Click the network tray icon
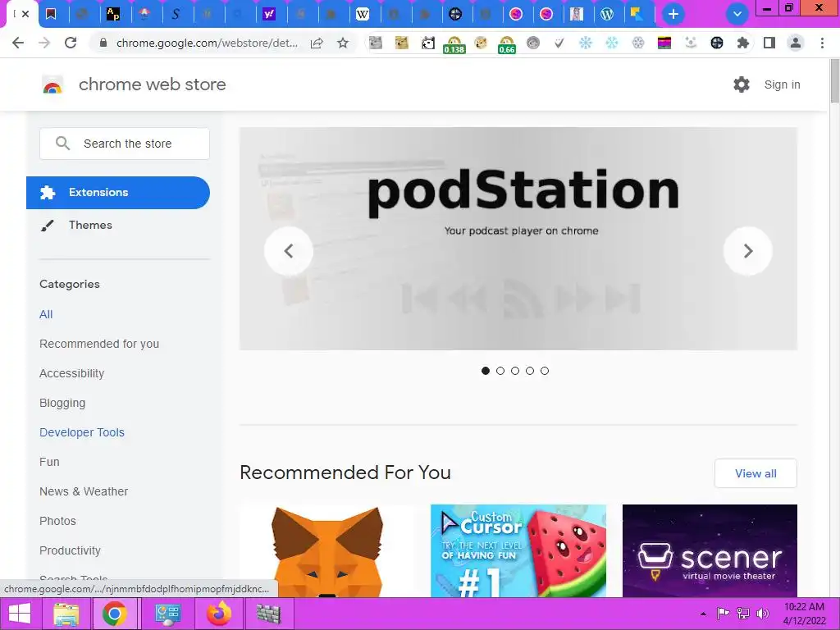The width and height of the screenshot is (840, 630). [743, 614]
